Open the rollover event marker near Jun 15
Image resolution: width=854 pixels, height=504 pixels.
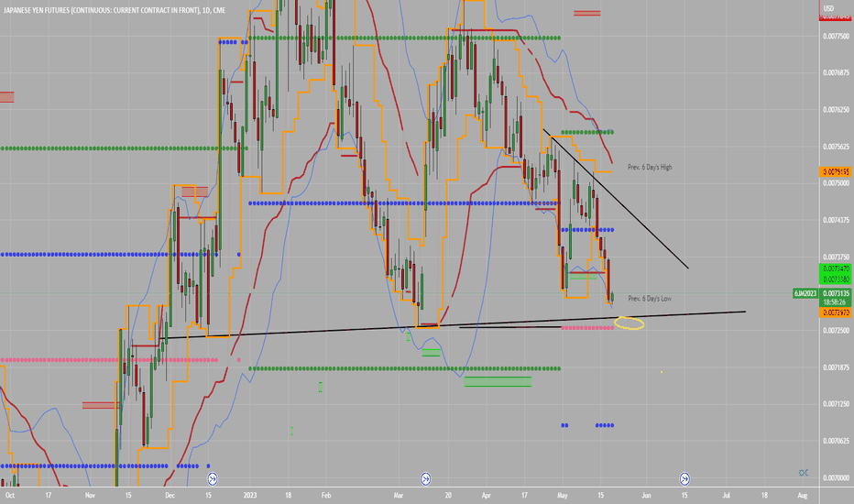pyautogui.click(x=684, y=479)
